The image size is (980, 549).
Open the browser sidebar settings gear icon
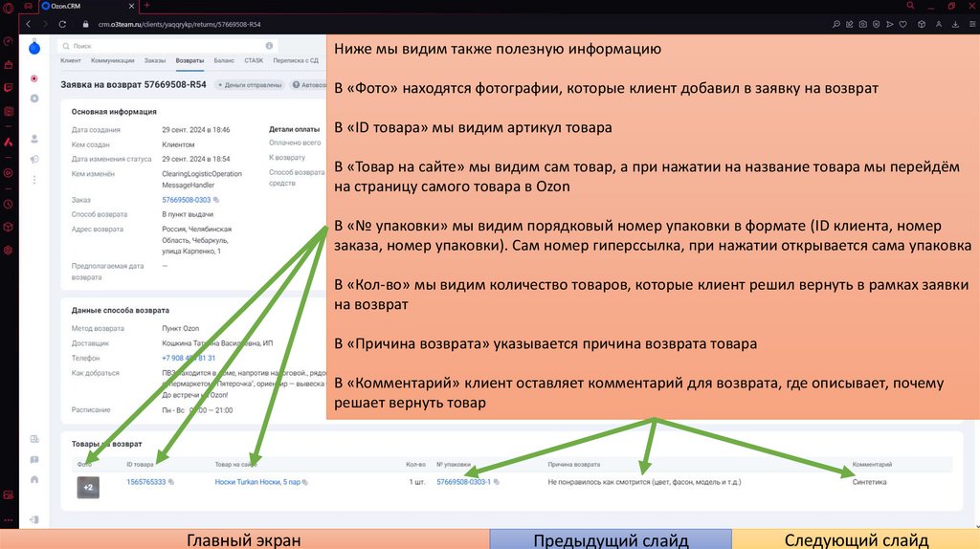coord(8,250)
